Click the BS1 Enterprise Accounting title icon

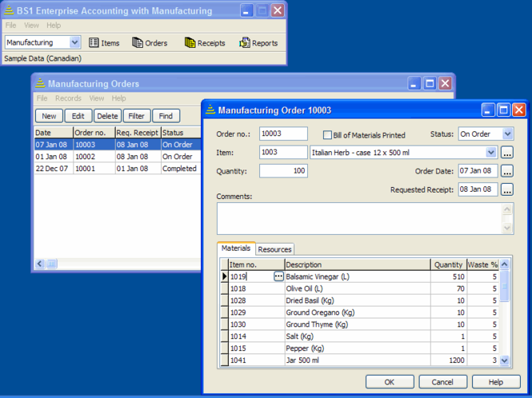9,10
